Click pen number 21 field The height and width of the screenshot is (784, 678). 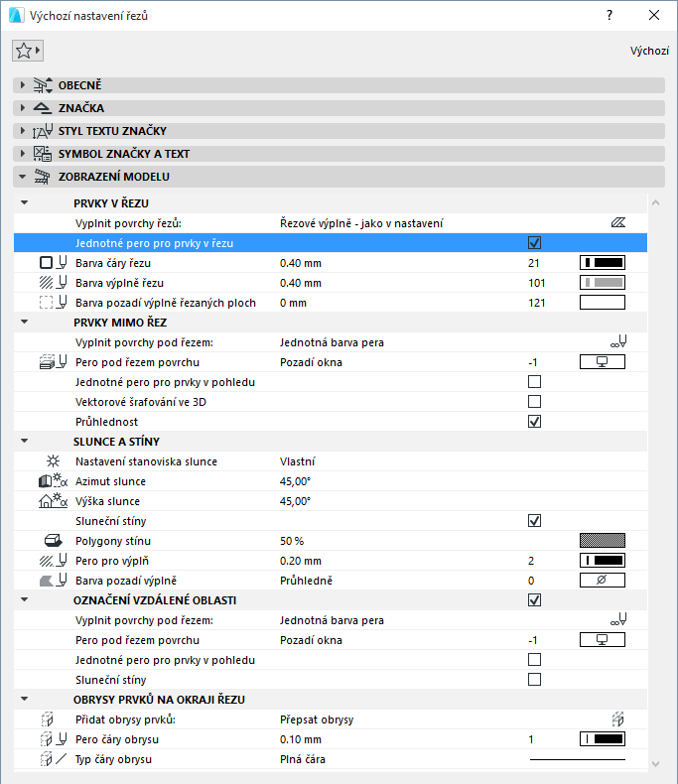534,263
